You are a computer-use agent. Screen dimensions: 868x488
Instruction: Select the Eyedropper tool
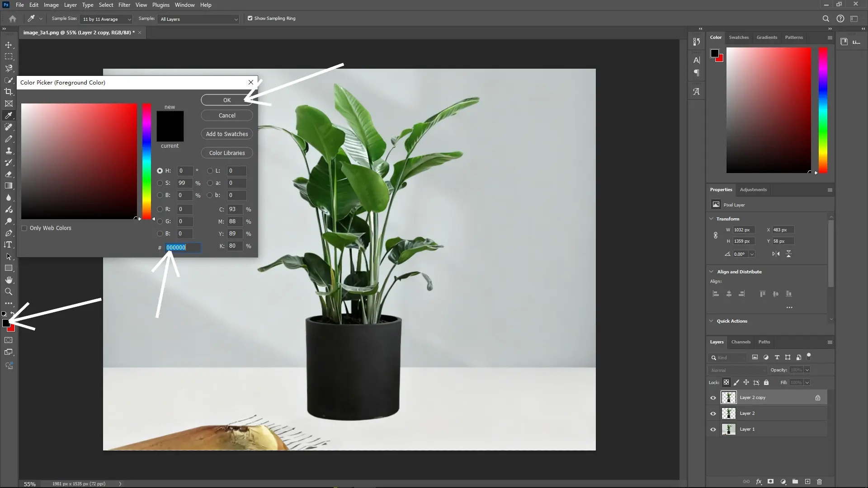click(9, 115)
